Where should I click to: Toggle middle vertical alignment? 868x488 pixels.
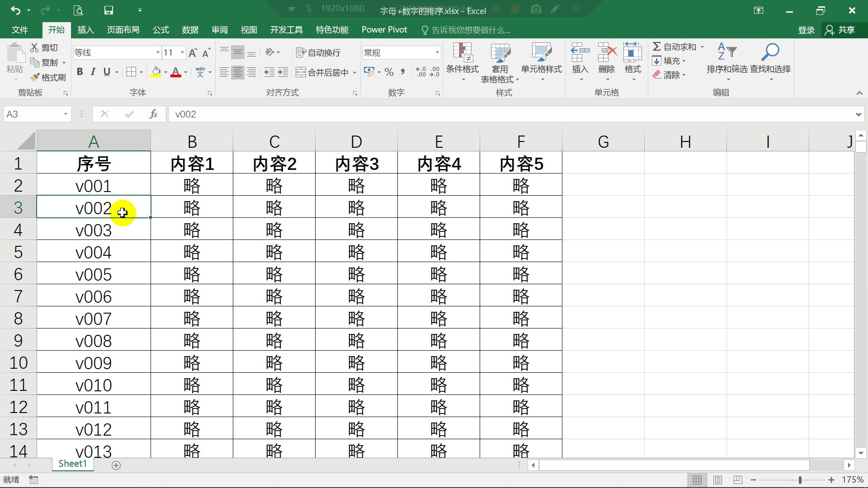(238, 52)
